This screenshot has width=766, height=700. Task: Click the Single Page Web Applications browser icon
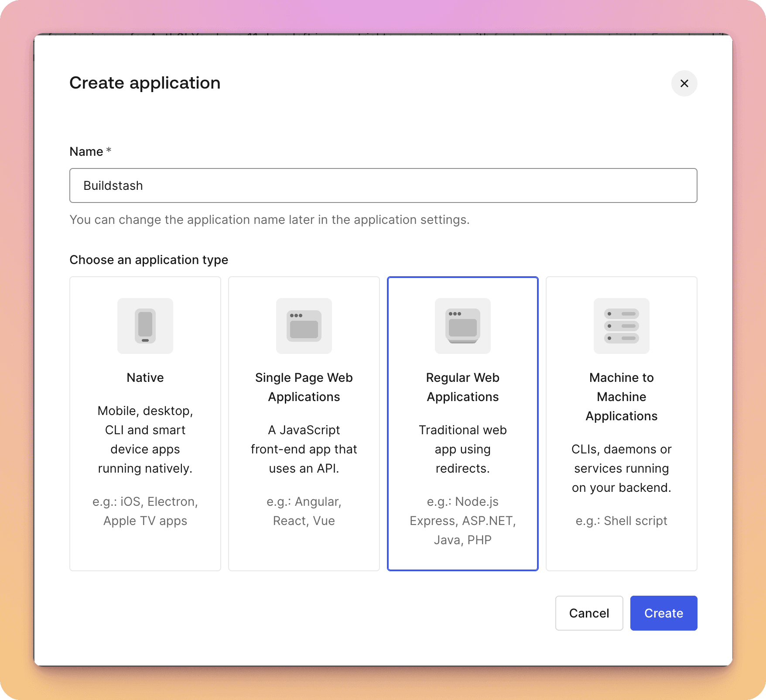[304, 326]
